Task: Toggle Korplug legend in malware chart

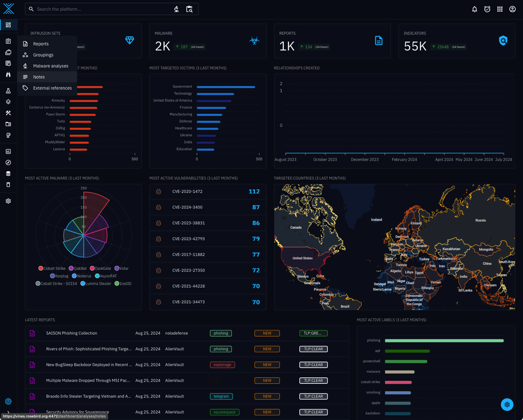Action: tap(59, 276)
